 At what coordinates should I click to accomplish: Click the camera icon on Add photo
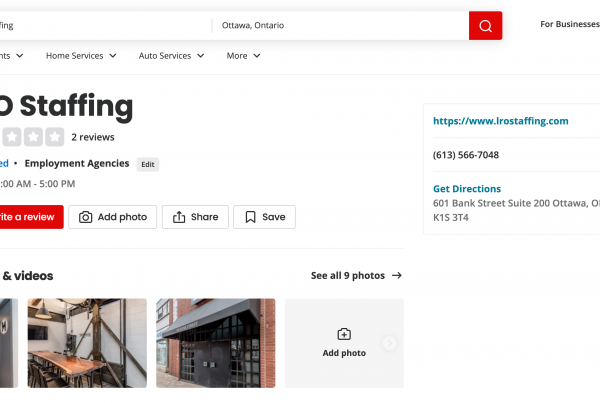click(x=86, y=217)
